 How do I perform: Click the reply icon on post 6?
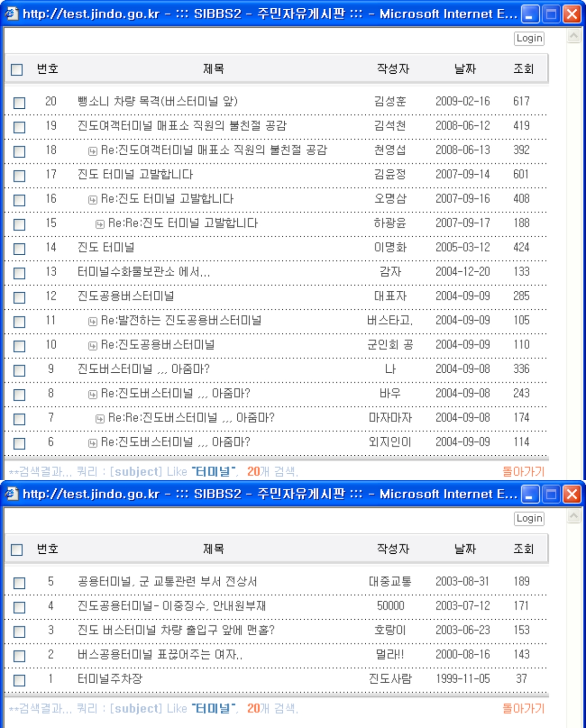pos(92,444)
